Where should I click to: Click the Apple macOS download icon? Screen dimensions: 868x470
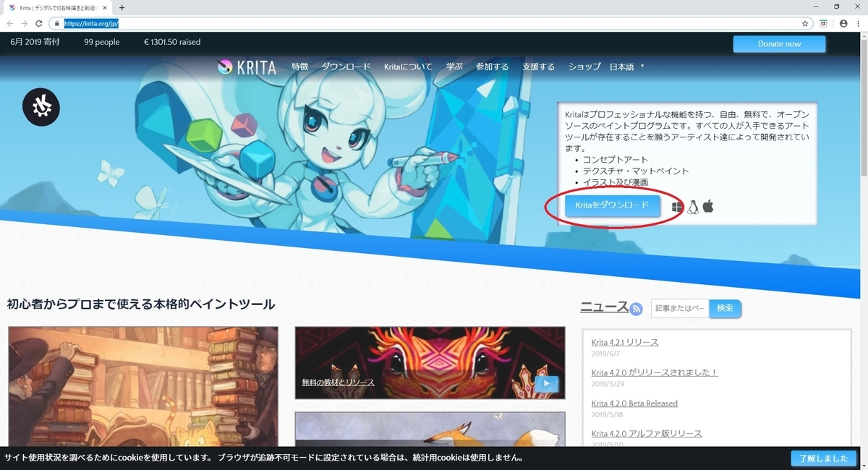point(708,206)
